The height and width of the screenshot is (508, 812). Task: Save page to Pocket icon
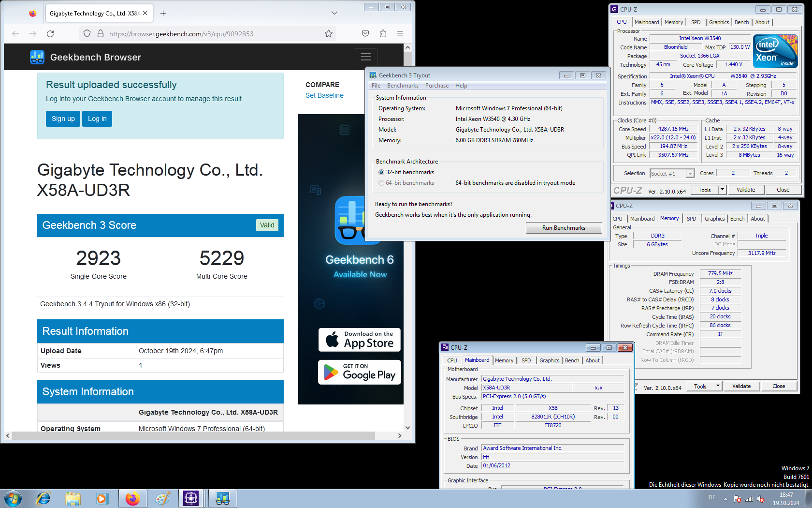[365, 33]
